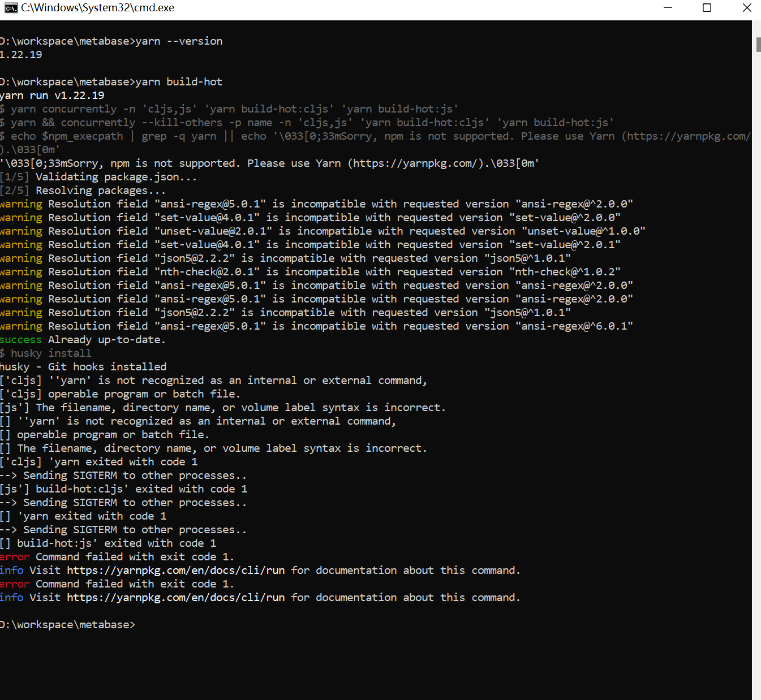Click the husky Git hooks installed line
Viewport: 761px width, 700px height.
point(83,366)
